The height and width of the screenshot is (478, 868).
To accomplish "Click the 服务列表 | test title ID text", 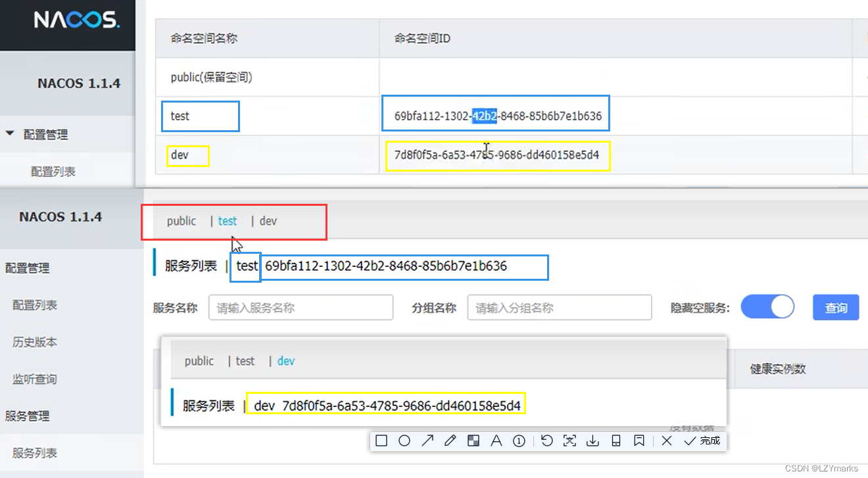I will [x=386, y=266].
